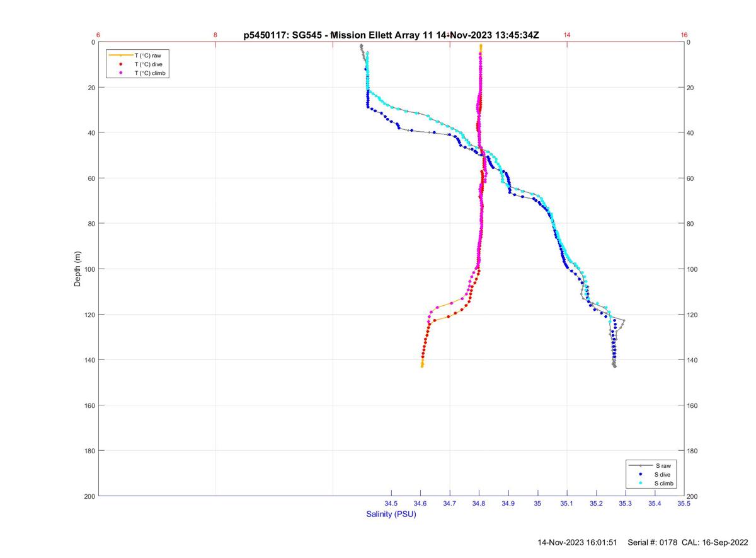Click the '40' tick on the left depth axis

[91, 133]
